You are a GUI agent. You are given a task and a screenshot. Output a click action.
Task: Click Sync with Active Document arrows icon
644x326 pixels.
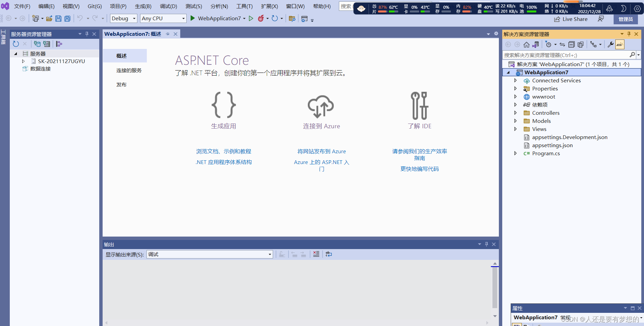pyautogui.click(x=562, y=45)
